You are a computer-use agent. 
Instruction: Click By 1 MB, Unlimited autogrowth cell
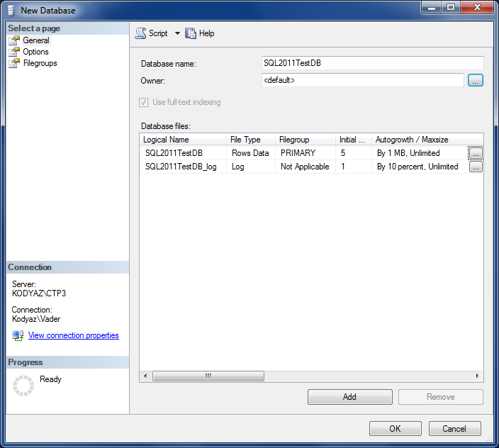pyautogui.click(x=420, y=153)
